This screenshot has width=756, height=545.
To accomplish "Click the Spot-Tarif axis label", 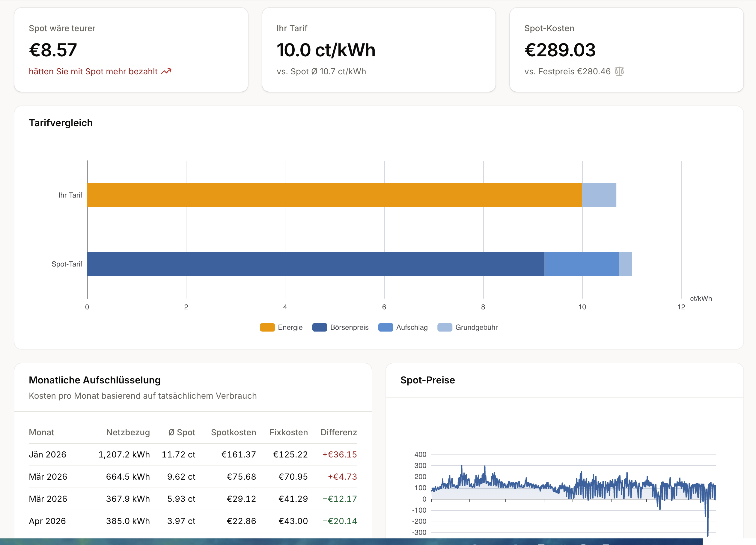I will (x=67, y=264).
